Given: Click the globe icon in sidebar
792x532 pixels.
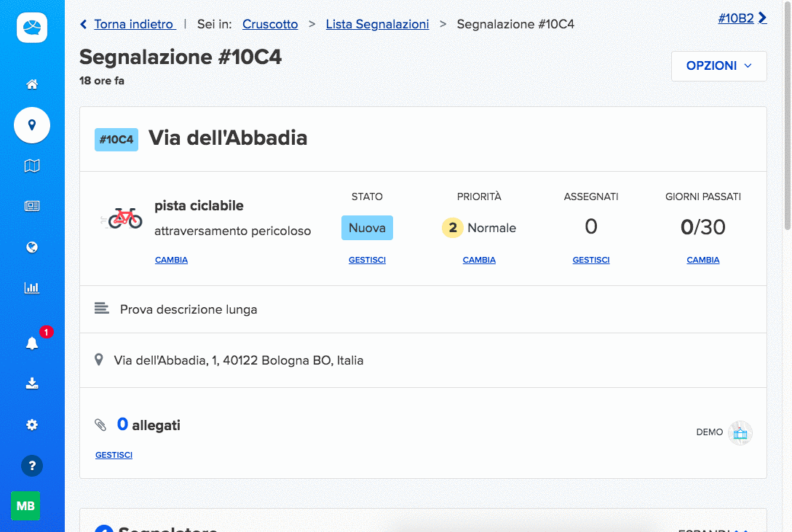Looking at the screenshot, I should pyautogui.click(x=32, y=247).
